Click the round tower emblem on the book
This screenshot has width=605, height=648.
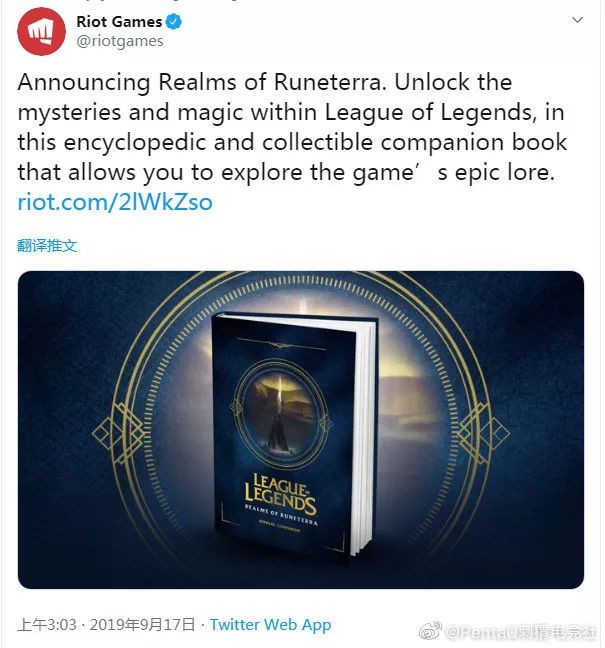coord(280,415)
